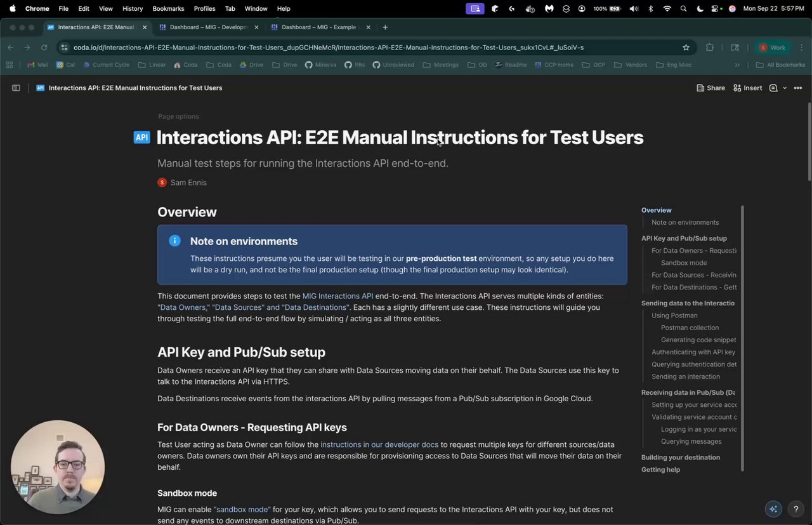Image resolution: width=812 pixels, height=525 pixels.
Task: Reload the page with the refresh icon
Action: tap(44, 48)
